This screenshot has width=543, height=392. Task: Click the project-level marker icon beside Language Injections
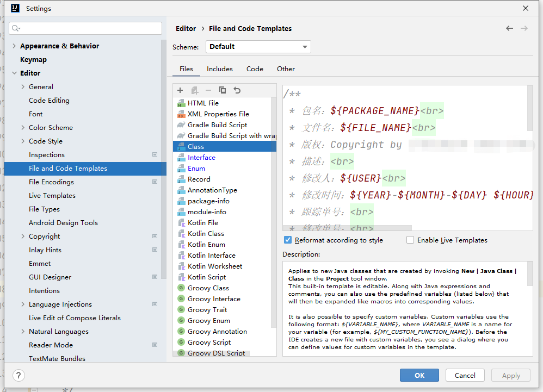[x=155, y=304]
